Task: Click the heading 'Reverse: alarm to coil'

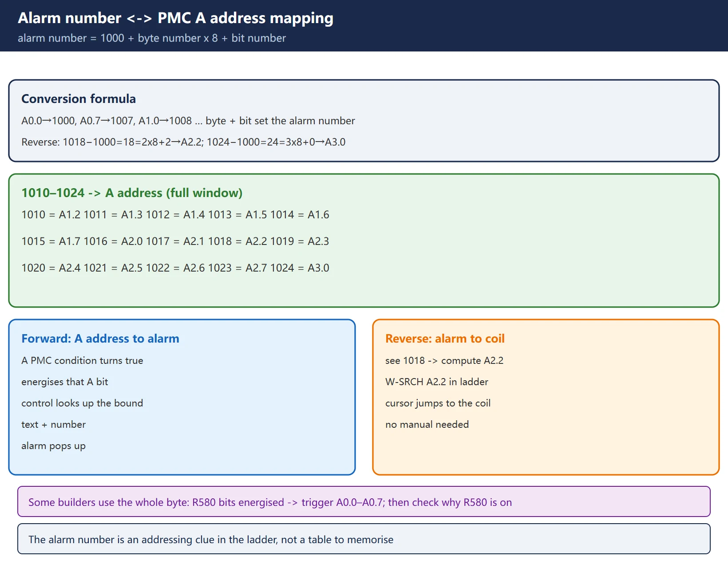Action: click(445, 339)
